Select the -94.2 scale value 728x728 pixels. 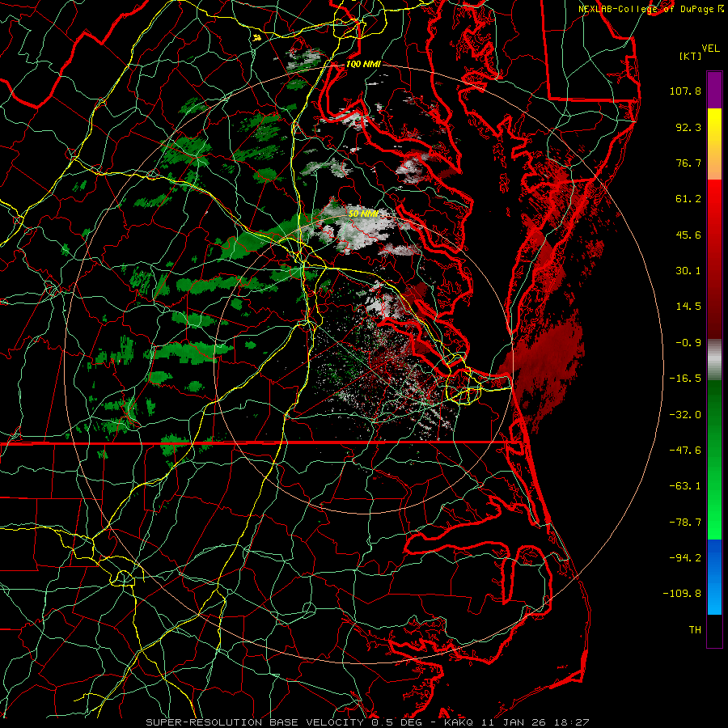point(685,558)
